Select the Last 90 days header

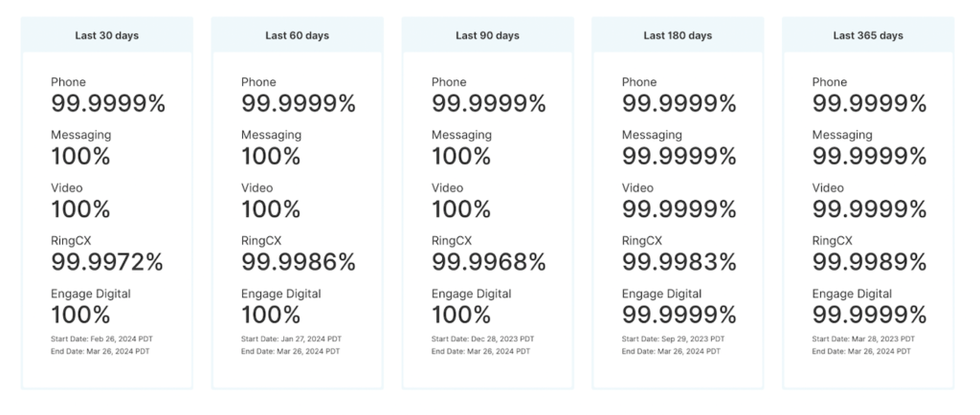point(487,35)
